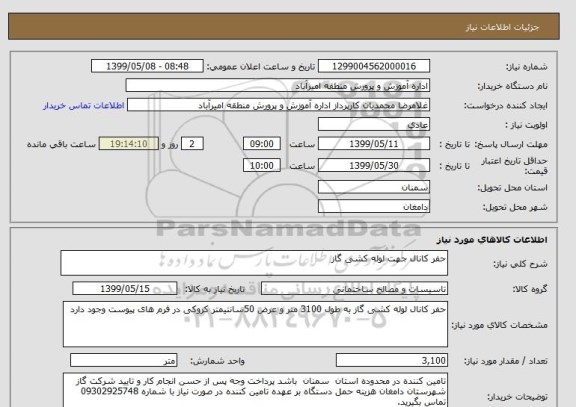
Task: Click the تاریخ و ساعت اعلان عمومی field
Action: point(147,66)
